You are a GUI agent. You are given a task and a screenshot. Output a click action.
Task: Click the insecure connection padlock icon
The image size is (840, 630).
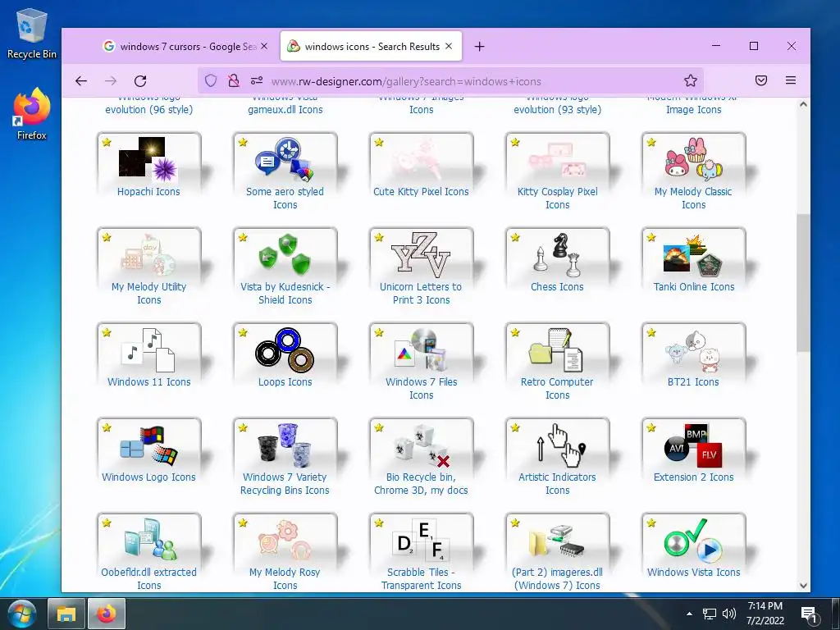tap(234, 81)
